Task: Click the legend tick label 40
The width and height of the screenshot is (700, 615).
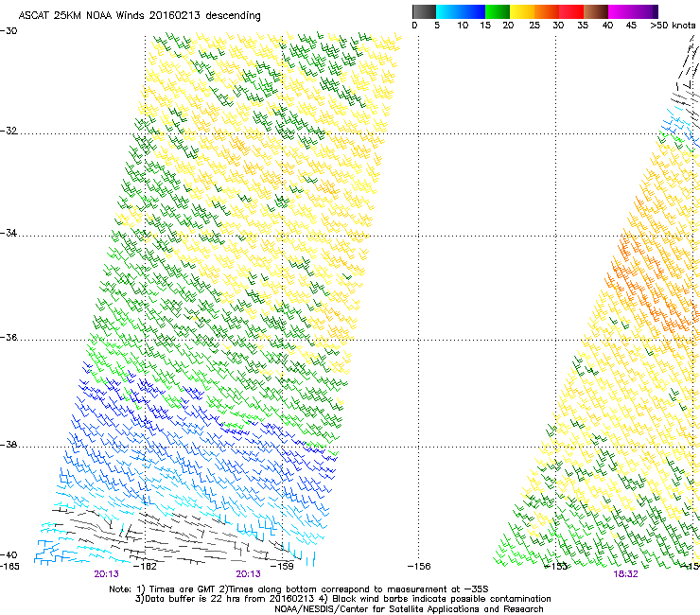Action: (607, 26)
